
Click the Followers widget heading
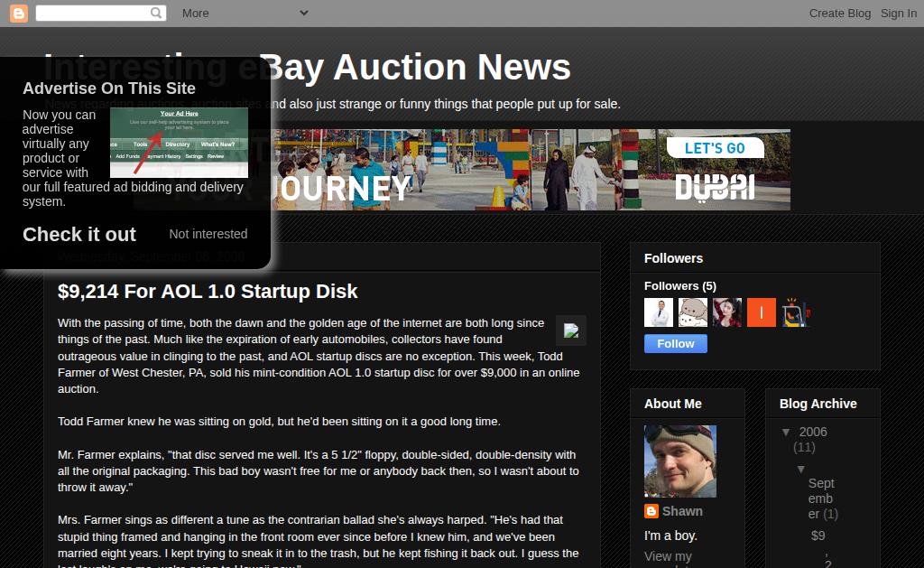click(x=673, y=258)
